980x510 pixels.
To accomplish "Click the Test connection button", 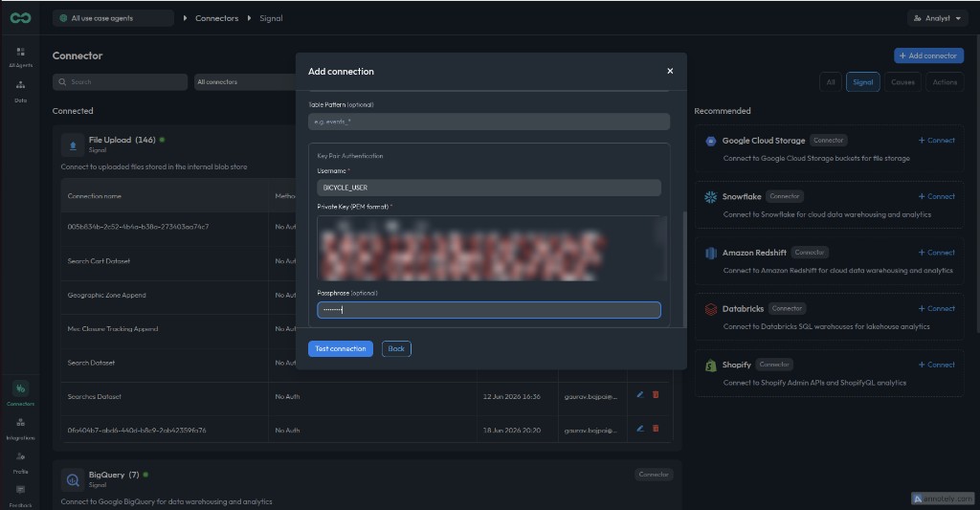I will pos(341,348).
